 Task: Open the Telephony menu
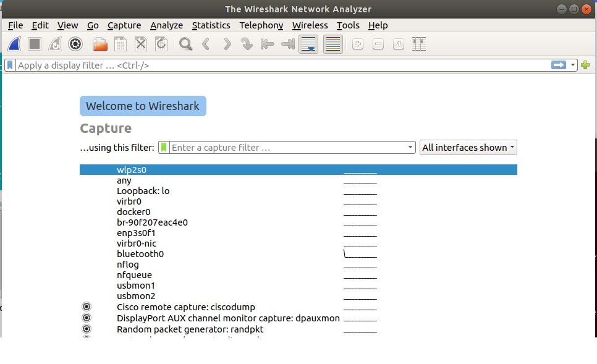[x=261, y=25]
